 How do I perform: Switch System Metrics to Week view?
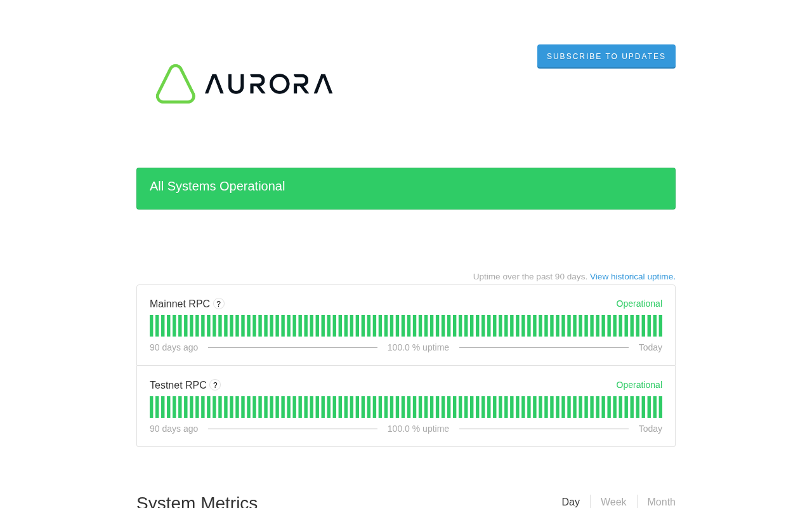pos(613,502)
